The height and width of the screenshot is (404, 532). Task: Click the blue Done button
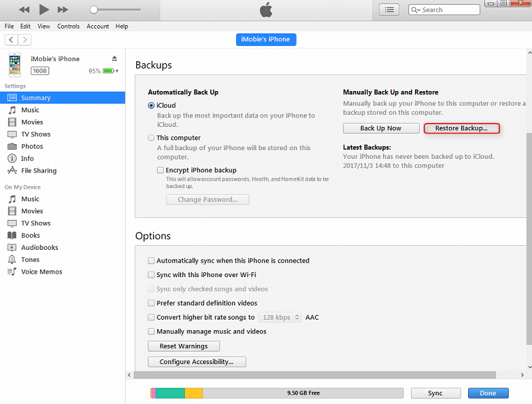point(488,393)
